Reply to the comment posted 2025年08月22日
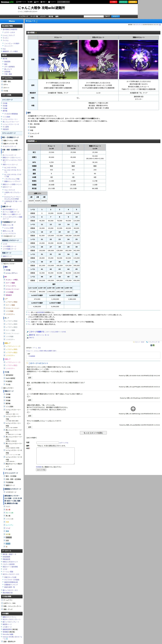 pyautogui.click(x=30, y=378)
